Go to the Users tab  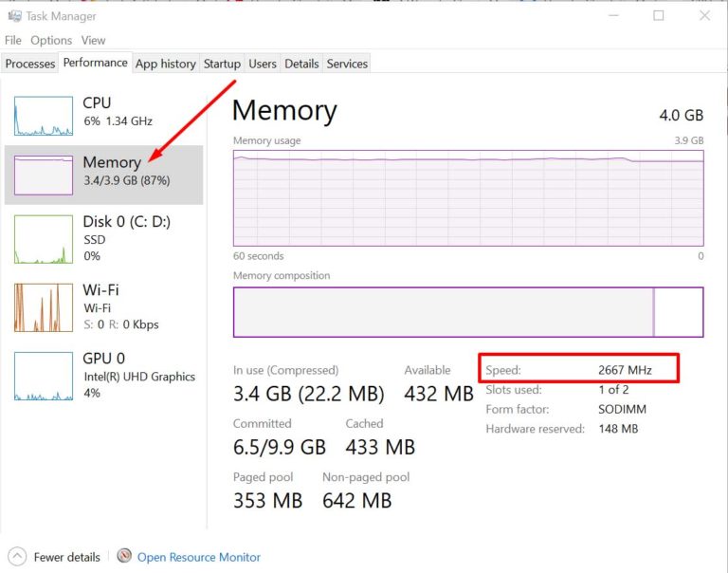coord(263,64)
